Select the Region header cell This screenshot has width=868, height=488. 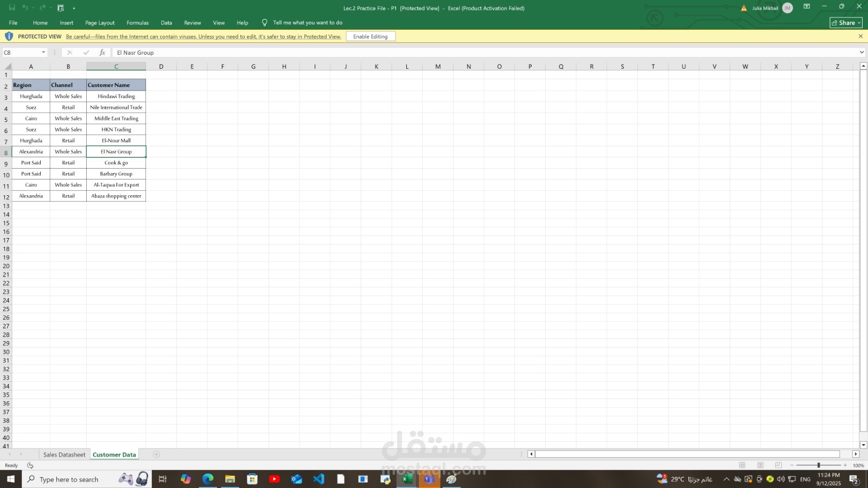click(31, 85)
